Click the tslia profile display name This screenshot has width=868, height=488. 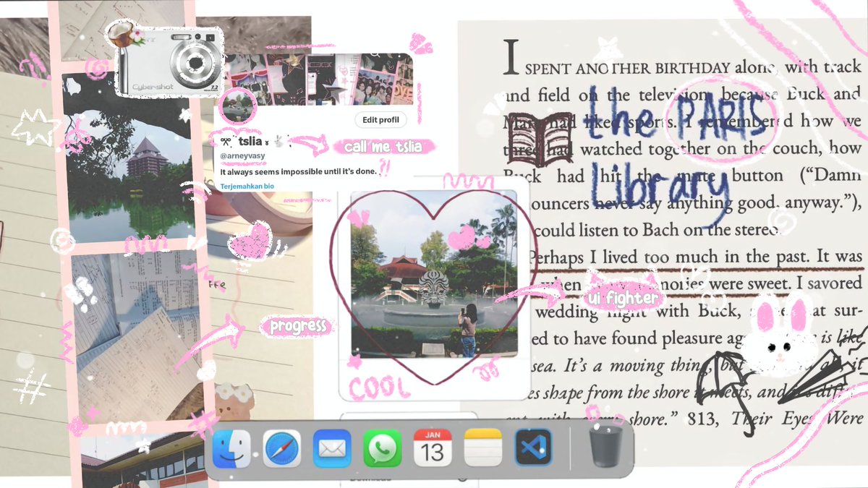click(x=250, y=142)
